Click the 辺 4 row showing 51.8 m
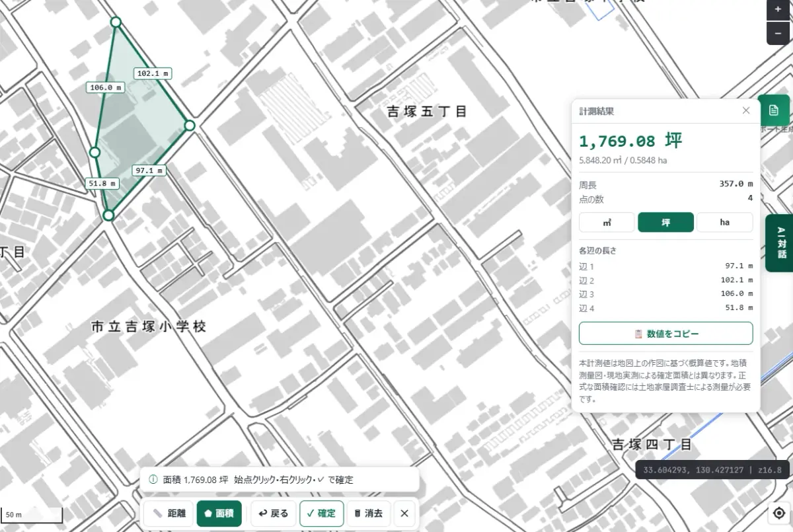The height and width of the screenshot is (532, 793). point(665,308)
